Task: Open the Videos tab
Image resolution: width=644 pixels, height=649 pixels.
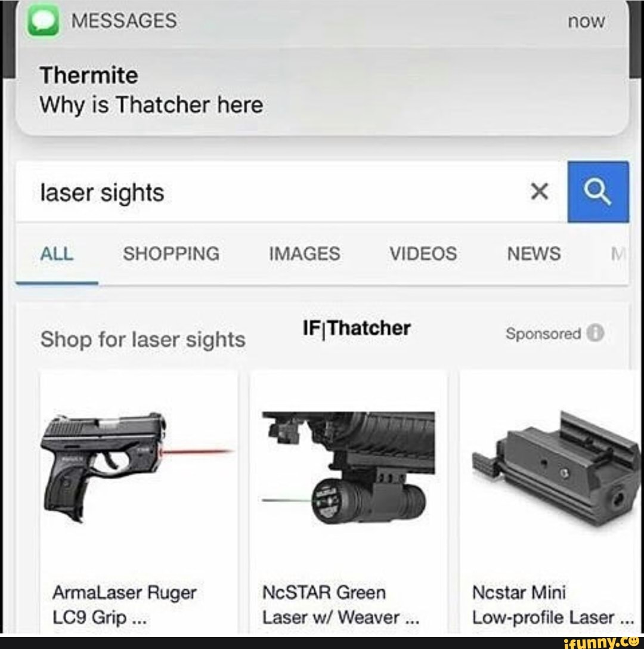Action: (423, 254)
